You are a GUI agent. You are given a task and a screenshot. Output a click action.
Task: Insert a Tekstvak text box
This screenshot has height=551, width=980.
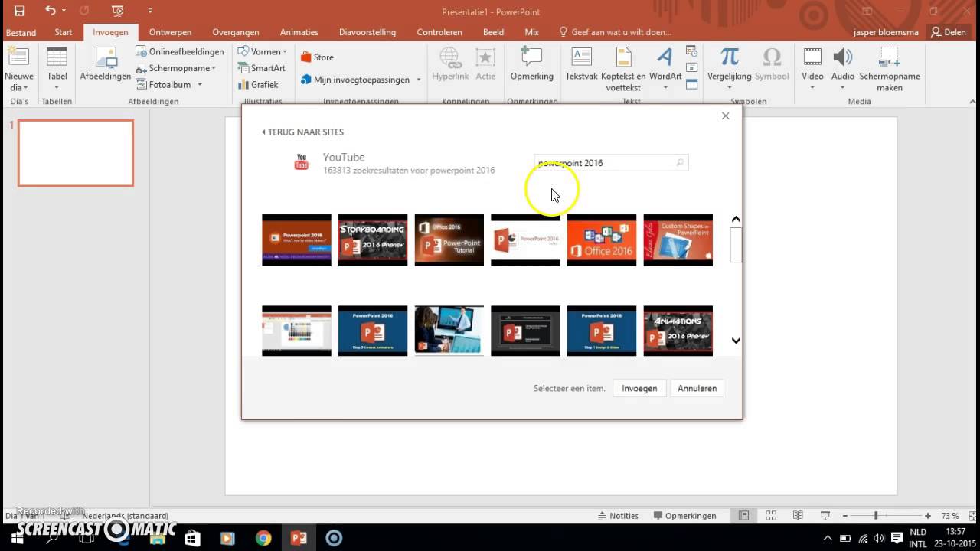[x=581, y=65]
